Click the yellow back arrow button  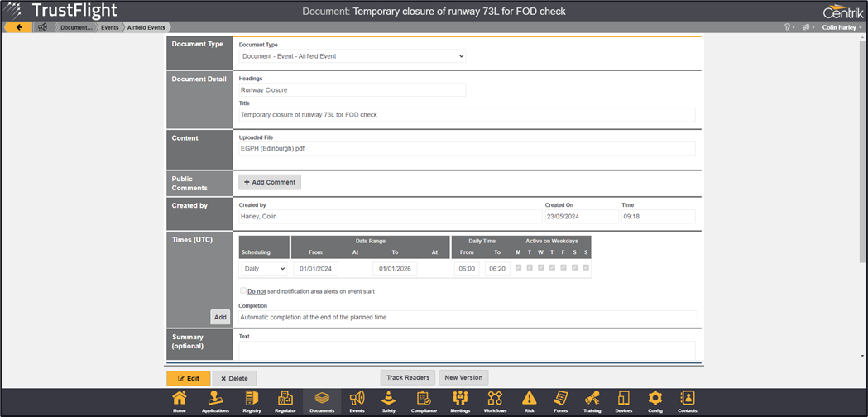(x=18, y=27)
